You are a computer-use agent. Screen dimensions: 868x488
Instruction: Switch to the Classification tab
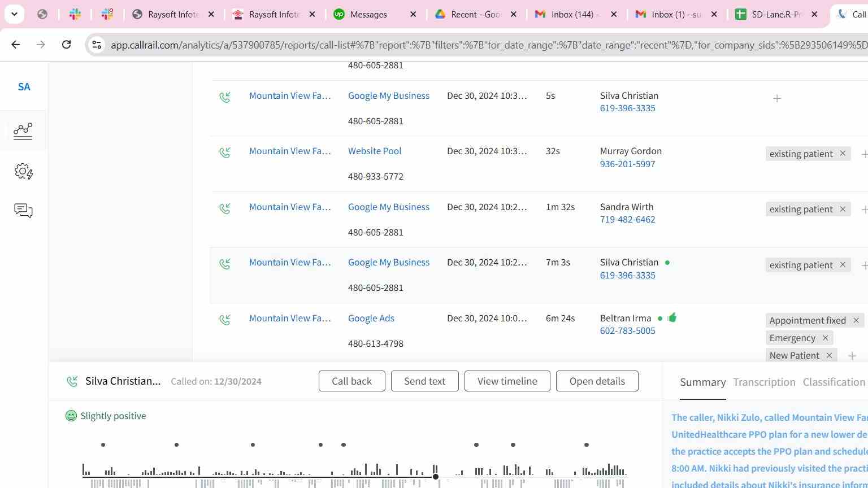(834, 382)
